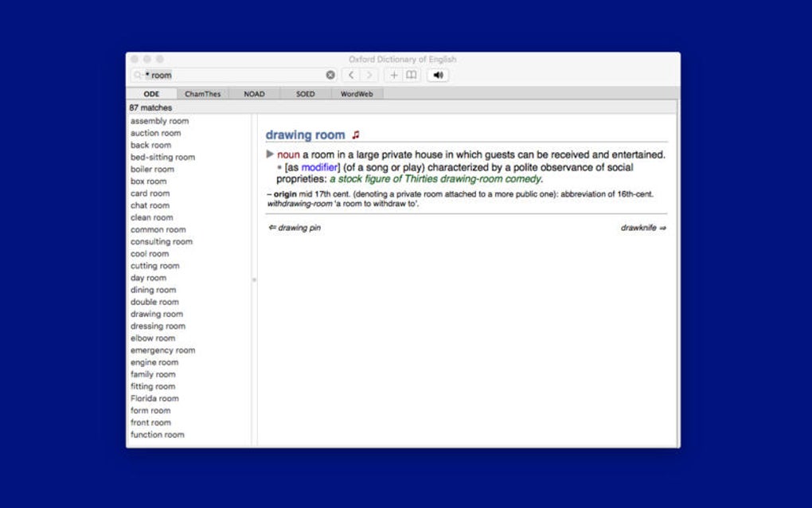Screen dimensions: 812x508
Task: Select 'card room' in the match list
Action: (x=150, y=193)
